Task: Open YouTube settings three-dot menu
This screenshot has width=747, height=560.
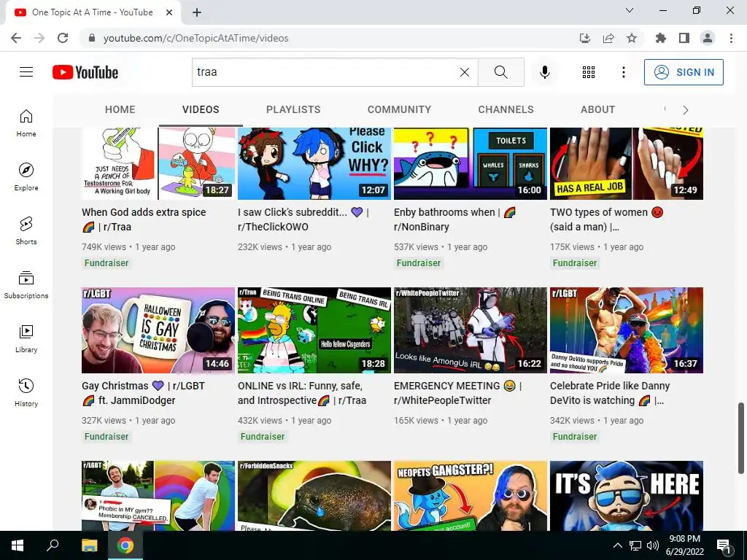Action: click(623, 72)
